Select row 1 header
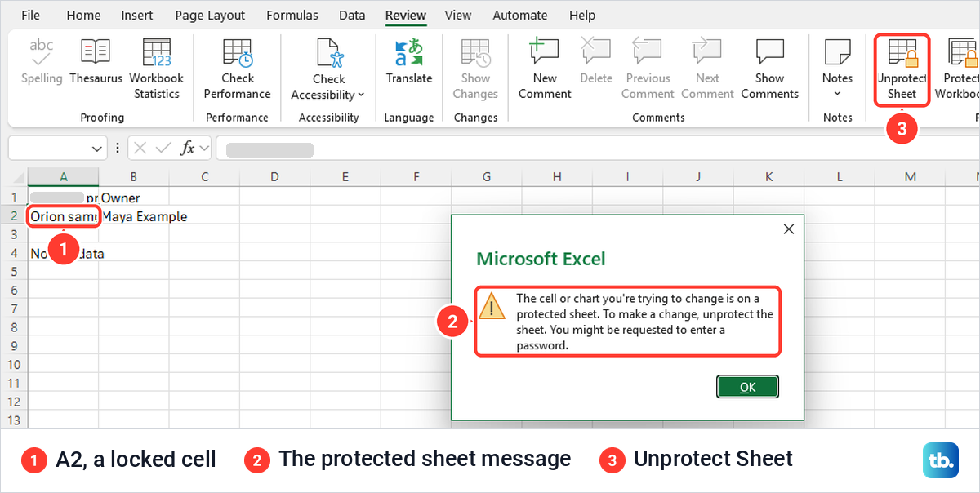980x493 pixels. (x=14, y=198)
